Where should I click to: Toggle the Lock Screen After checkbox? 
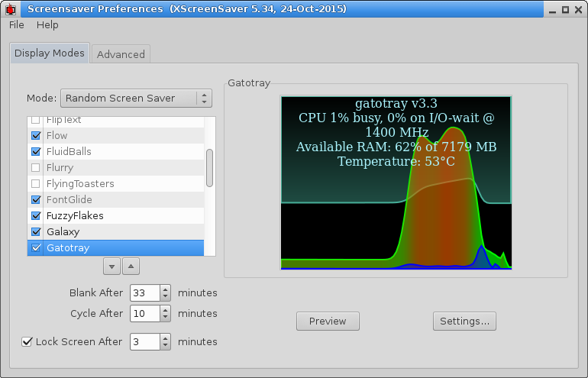tap(27, 341)
